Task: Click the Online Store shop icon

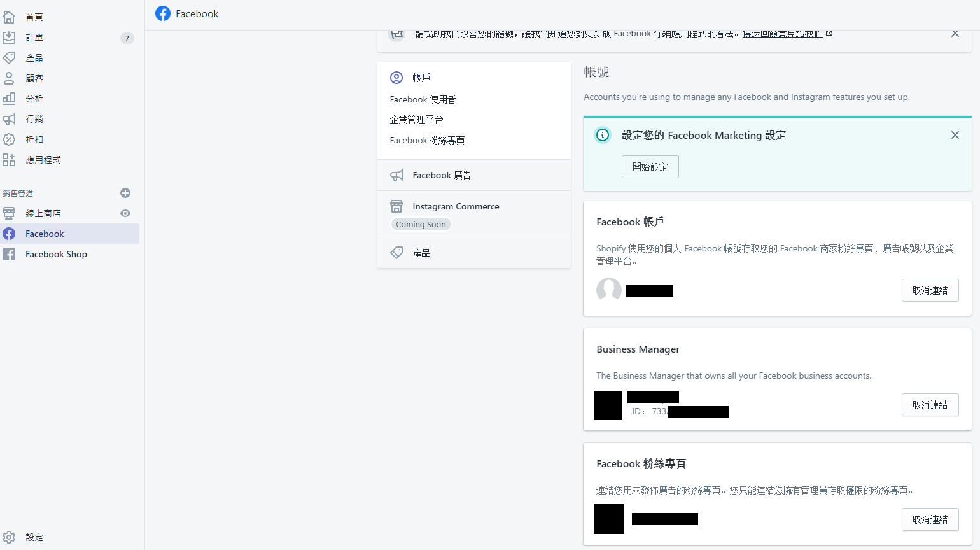Action: [x=9, y=213]
